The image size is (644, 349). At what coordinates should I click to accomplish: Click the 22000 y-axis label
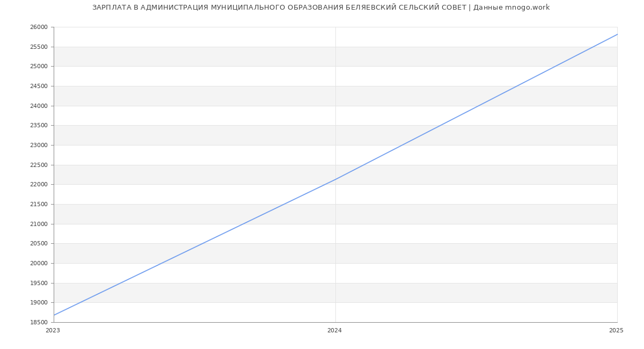[x=39, y=185]
